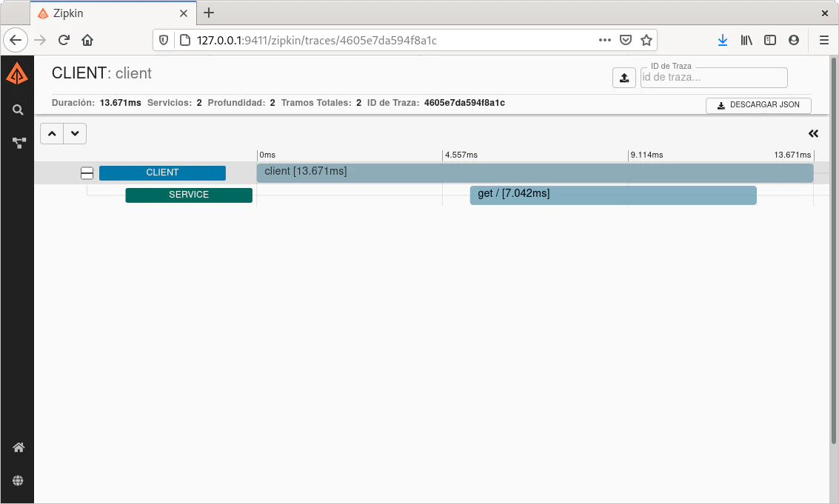Click the home icon in the sidebar
This screenshot has height=504, width=839.
19,447
